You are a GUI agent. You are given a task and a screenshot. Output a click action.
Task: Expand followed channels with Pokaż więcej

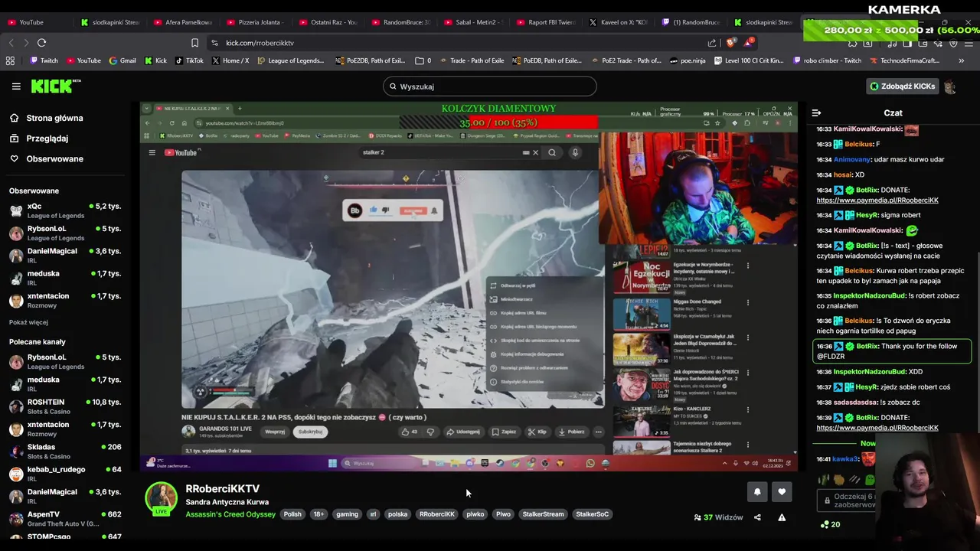(28, 322)
